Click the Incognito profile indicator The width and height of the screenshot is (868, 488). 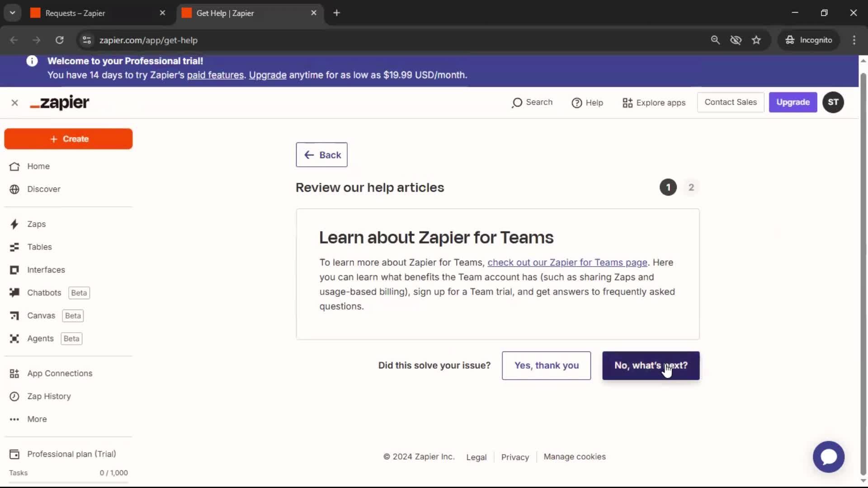(808, 40)
